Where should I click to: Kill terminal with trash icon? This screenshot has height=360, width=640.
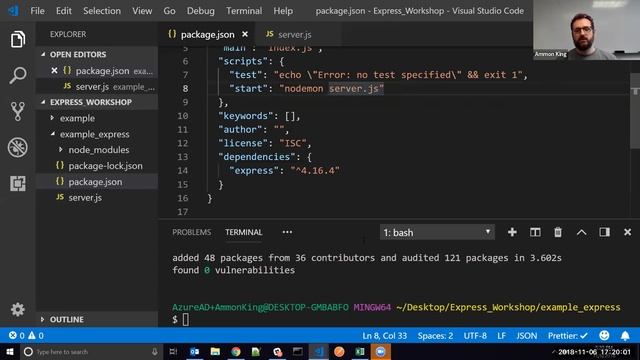[x=558, y=232]
